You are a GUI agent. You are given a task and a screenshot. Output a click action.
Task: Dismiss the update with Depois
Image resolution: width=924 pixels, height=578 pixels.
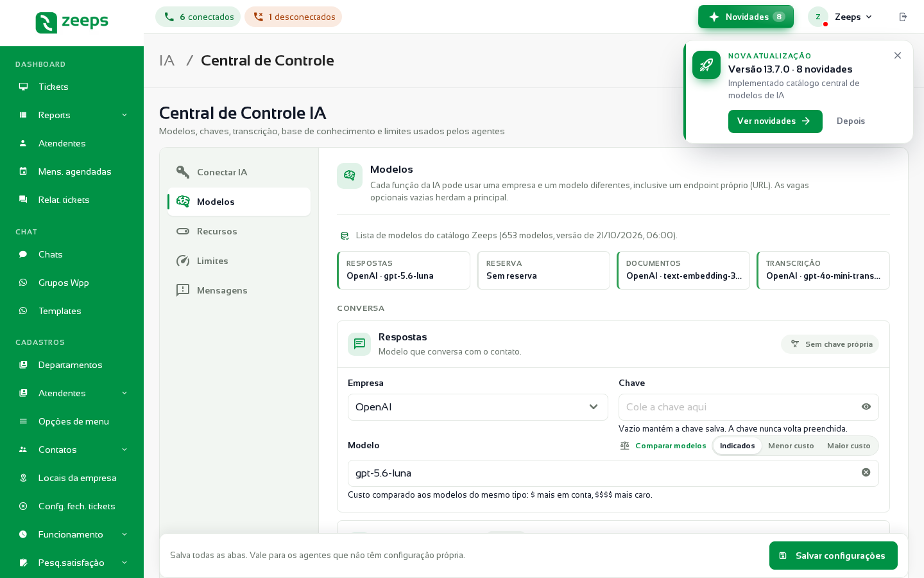[851, 121]
